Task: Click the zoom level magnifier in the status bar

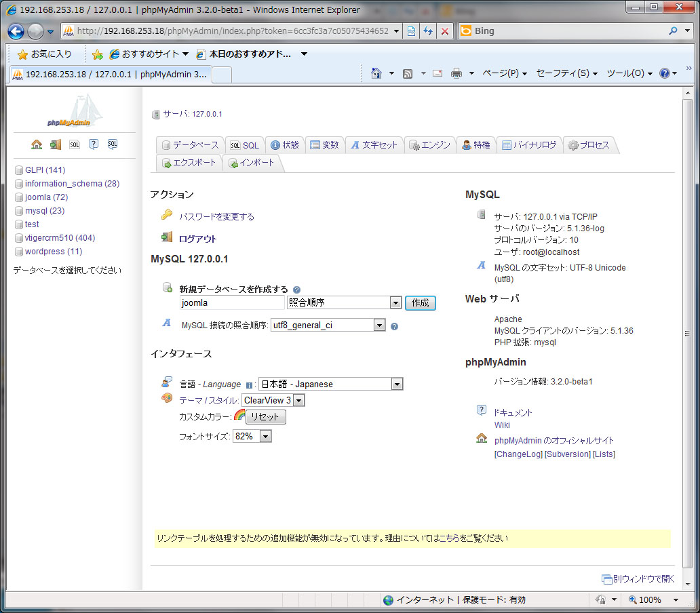Action: click(633, 599)
